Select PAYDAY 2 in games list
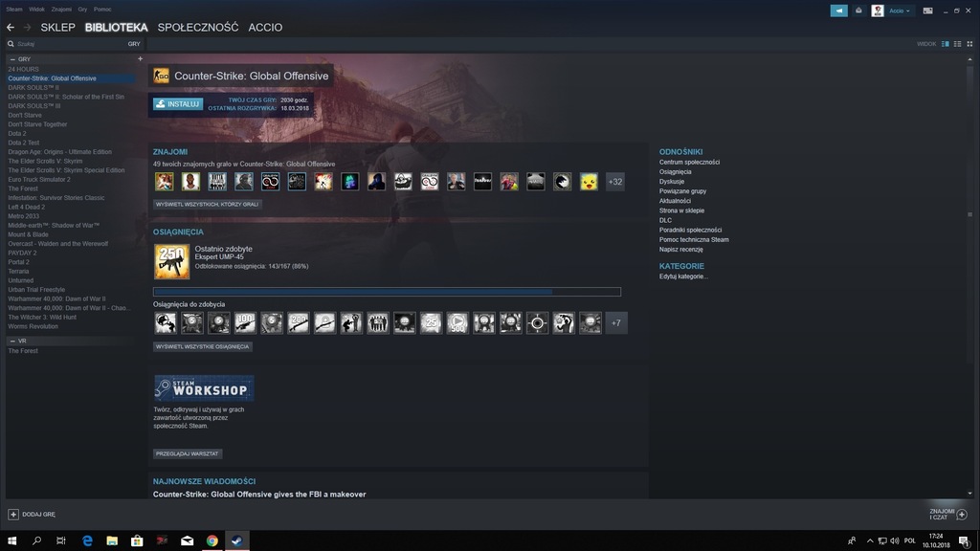This screenshot has width=980, height=551. pos(23,253)
